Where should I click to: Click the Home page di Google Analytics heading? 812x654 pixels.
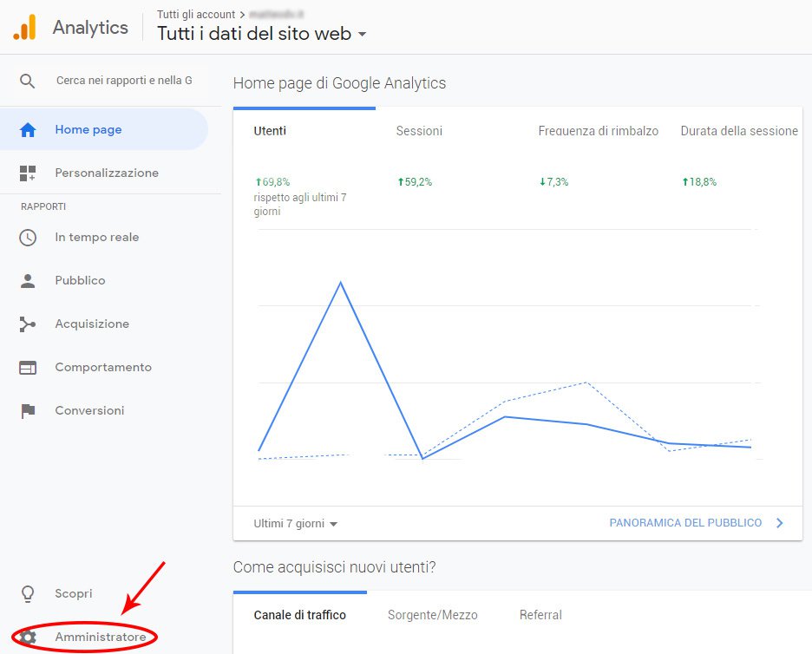(339, 83)
